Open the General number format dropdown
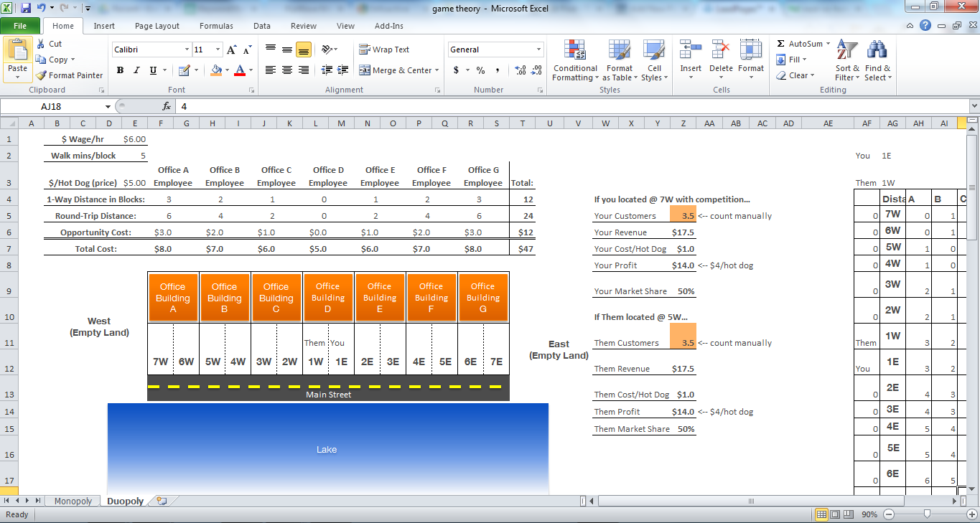980x523 pixels. 539,50
